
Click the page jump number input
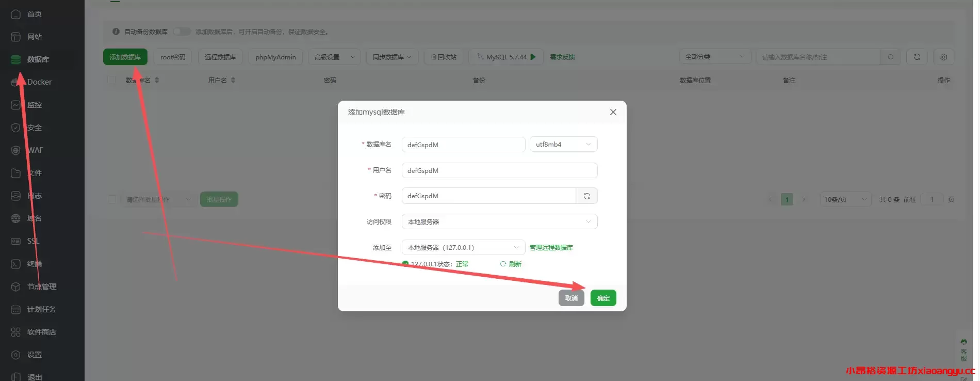click(x=932, y=199)
